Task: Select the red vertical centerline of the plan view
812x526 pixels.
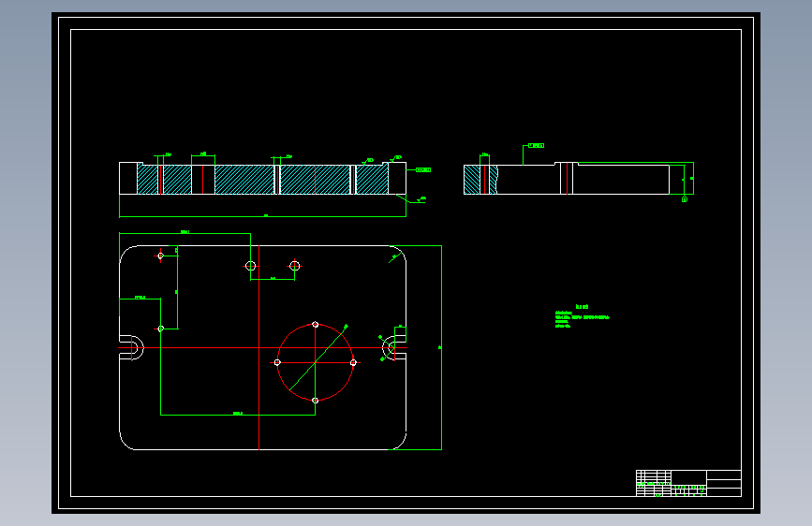Action: [x=258, y=348]
